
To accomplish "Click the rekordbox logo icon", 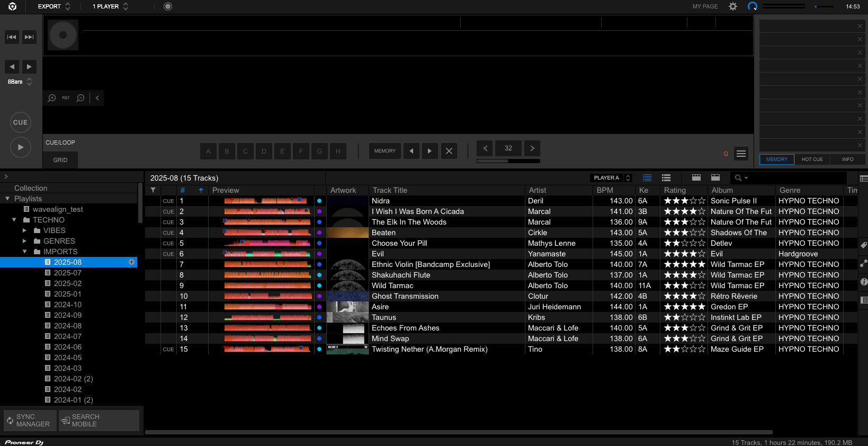I will point(12,6).
